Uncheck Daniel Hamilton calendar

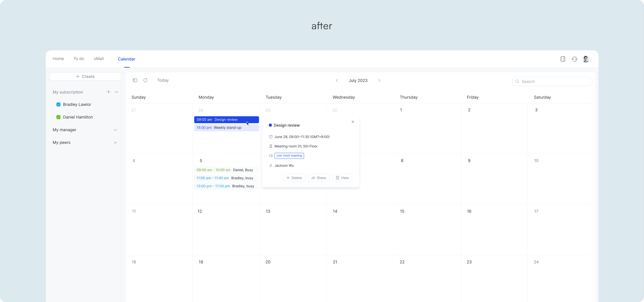point(59,117)
